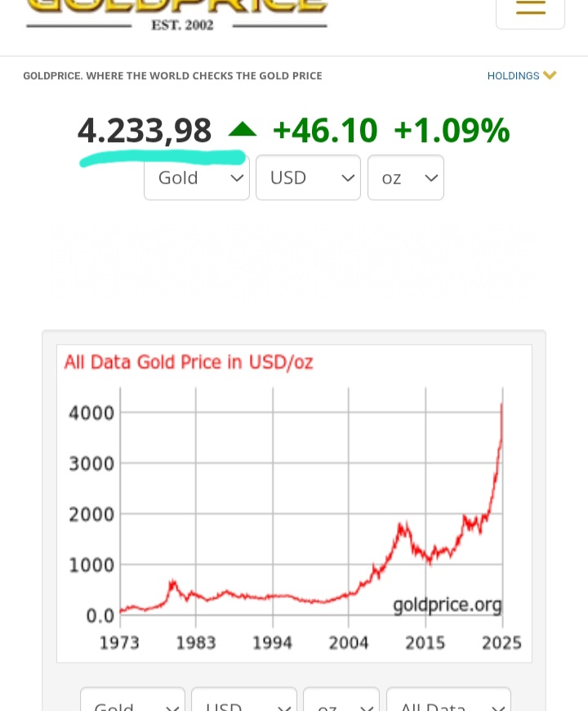The image size is (588, 711).
Task: Click the HOLDINGS link text
Action: point(513,76)
